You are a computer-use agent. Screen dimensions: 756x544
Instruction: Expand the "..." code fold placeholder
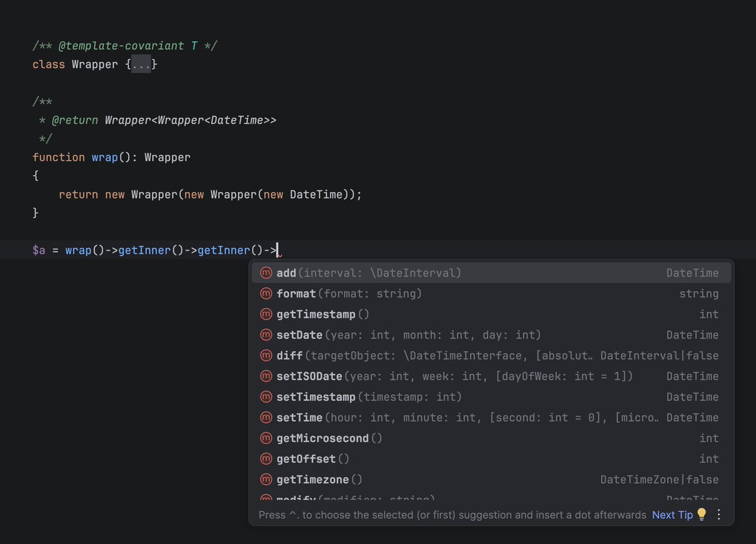click(x=142, y=64)
